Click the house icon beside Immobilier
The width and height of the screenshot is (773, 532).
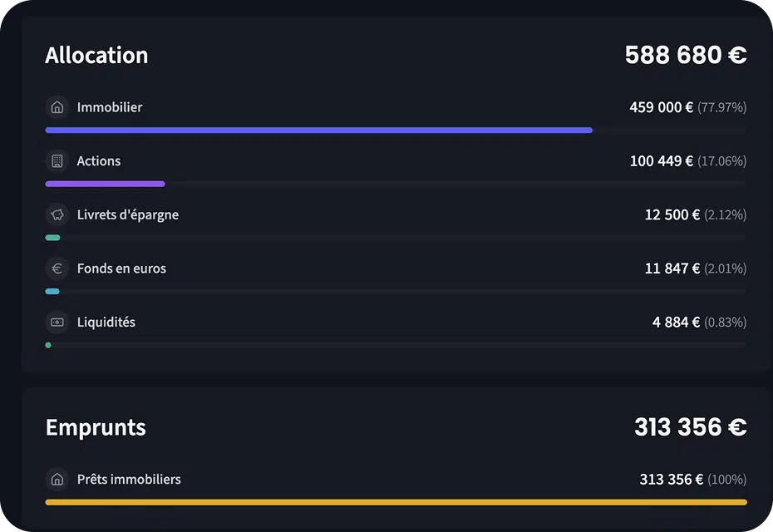[x=57, y=107]
